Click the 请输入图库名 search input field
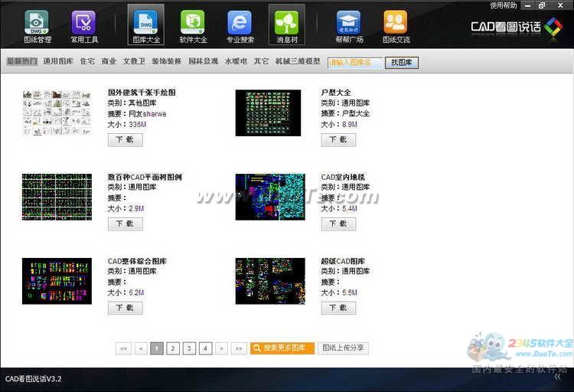The width and height of the screenshot is (574, 392). point(354,63)
